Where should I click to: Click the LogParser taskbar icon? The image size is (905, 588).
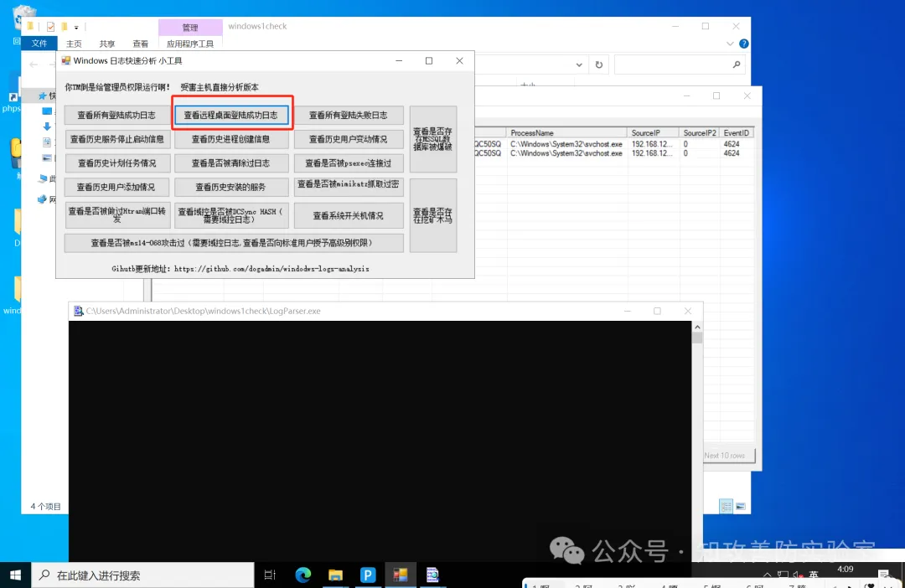click(432, 575)
